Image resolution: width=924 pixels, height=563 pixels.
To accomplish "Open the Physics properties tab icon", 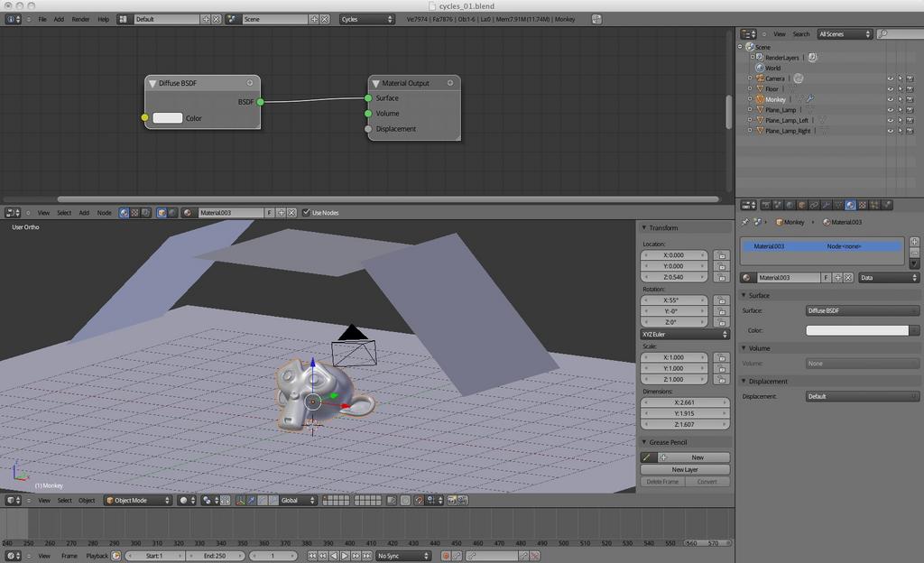I will 887,205.
